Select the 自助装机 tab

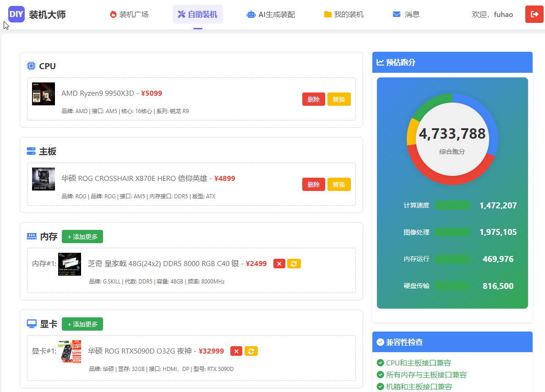[x=198, y=14]
